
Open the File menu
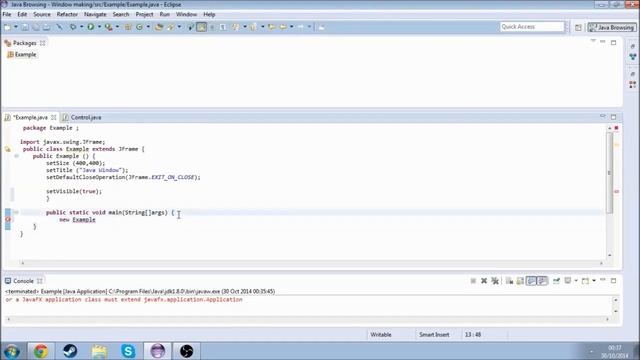coord(7,14)
